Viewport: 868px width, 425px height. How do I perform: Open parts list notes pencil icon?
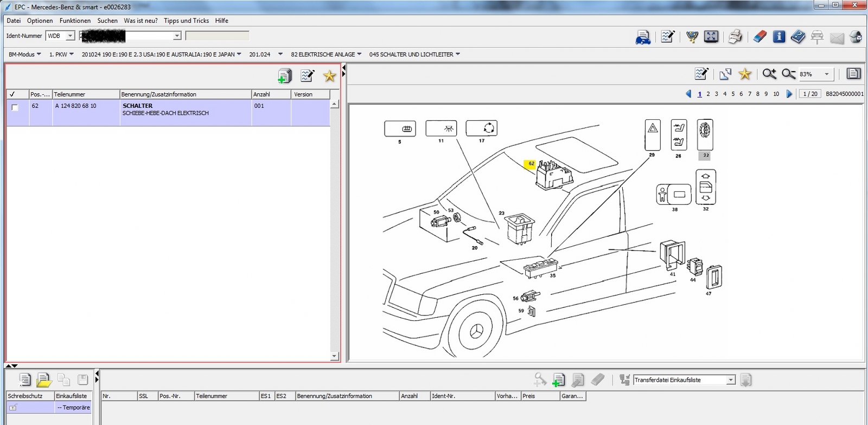coord(308,75)
